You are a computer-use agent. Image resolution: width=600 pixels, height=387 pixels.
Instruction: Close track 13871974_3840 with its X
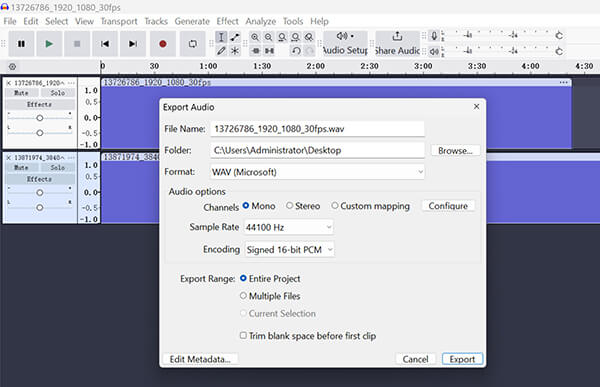[9, 157]
